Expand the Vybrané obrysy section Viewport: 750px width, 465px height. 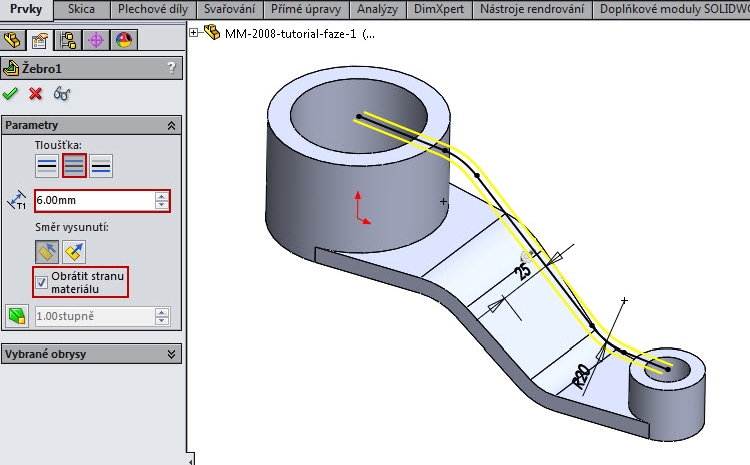tap(171, 354)
